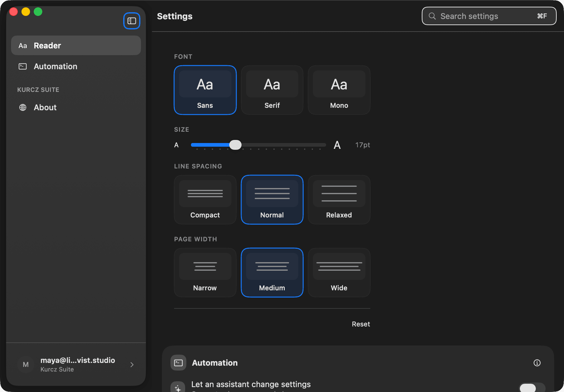The image size is (564, 392).
Task: Click the font size slider thumb
Action: coord(235,145)
